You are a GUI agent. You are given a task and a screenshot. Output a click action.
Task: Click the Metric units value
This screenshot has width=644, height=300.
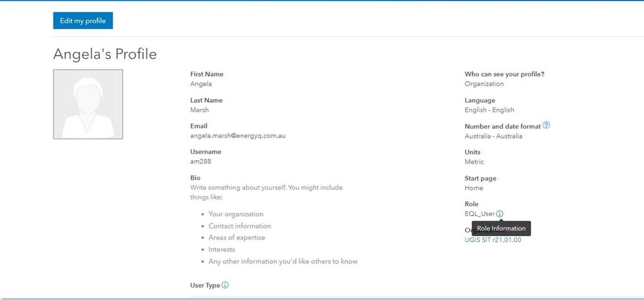(474, 162)
